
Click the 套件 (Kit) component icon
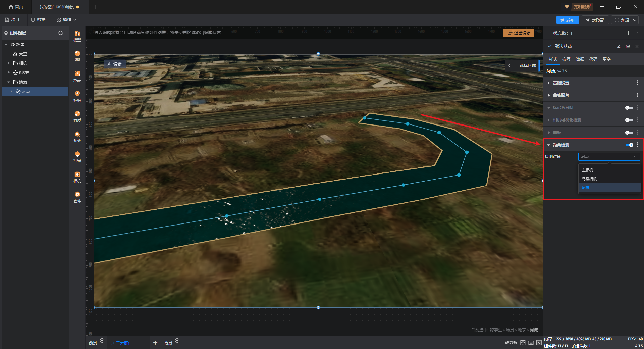click(77, 196)
